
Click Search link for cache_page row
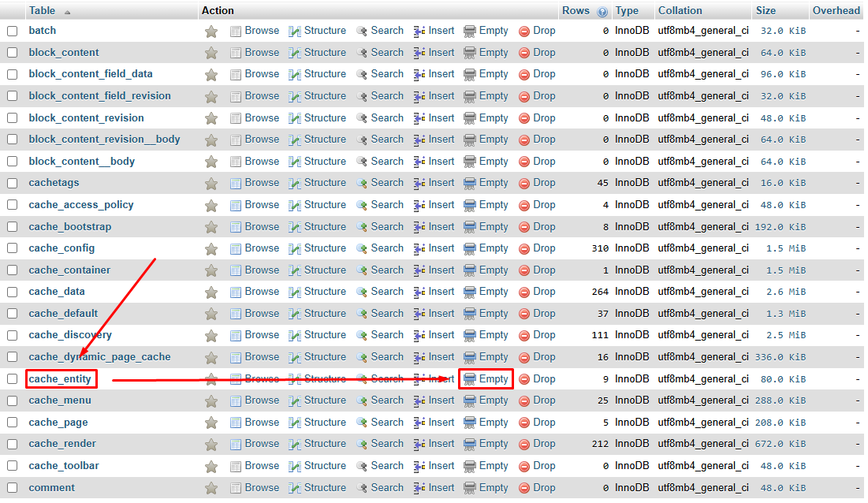click(x=387, y=423)
